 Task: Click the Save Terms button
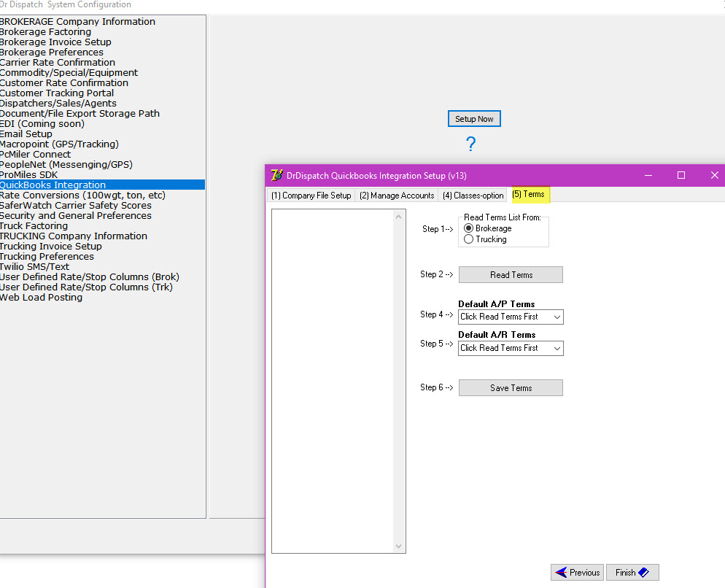click(x=511, y=387)
